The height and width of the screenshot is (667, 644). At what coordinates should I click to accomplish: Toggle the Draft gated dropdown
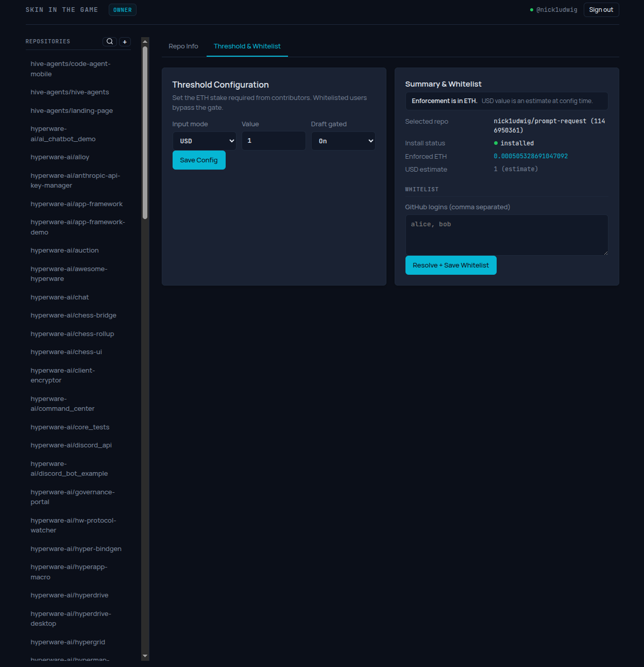coord(343,141)
